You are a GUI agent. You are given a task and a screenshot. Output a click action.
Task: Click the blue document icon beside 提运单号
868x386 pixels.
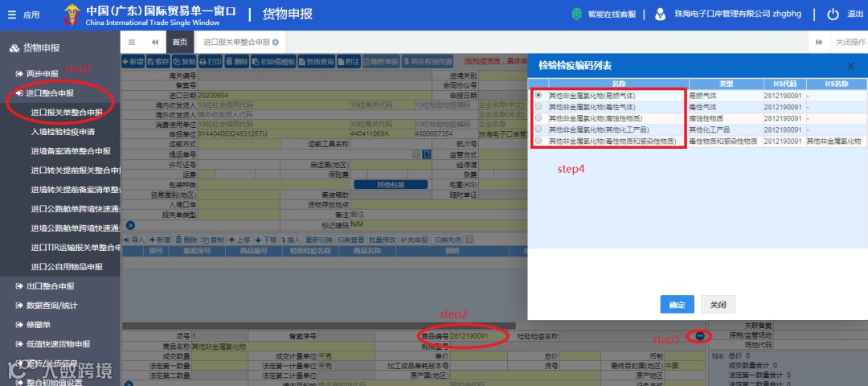[426, 154]
